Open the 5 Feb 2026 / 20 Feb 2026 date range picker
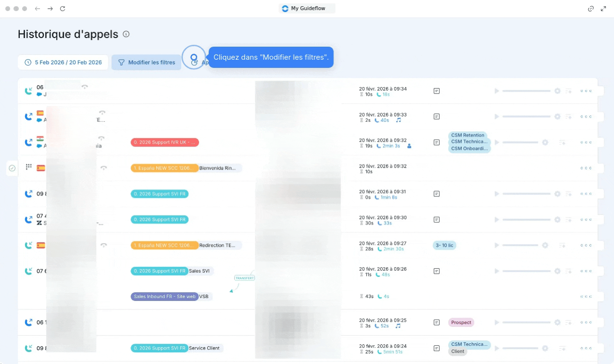This screenshot has width=614, height=364. (63, 63)
